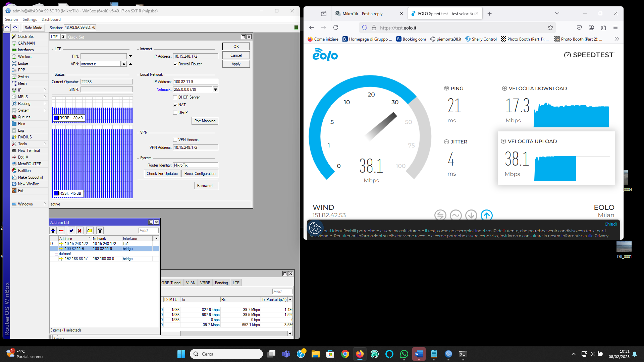This screenshot has height=362, width=644.
Task: Open Firefox hamburger application menu
Action: [615, 27]
